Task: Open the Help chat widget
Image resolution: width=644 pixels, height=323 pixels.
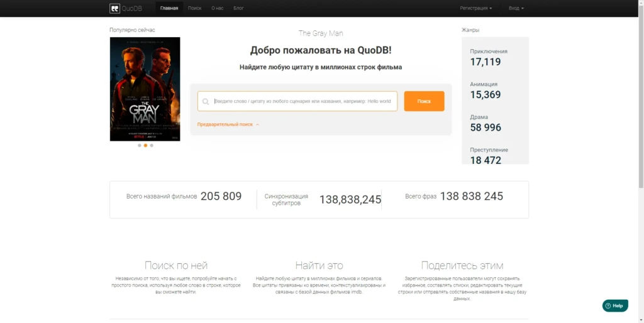Action: click(x=615, y=306)
